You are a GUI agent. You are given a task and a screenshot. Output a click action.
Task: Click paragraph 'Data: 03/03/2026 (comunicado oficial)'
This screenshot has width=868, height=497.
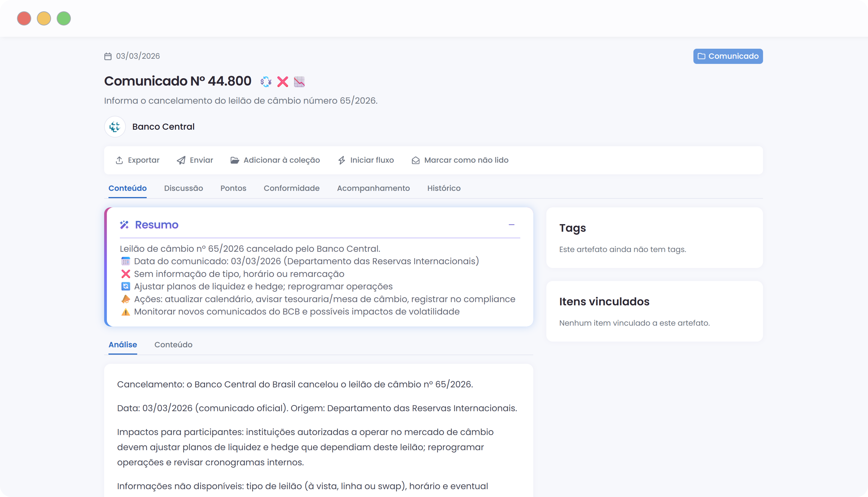317,408
